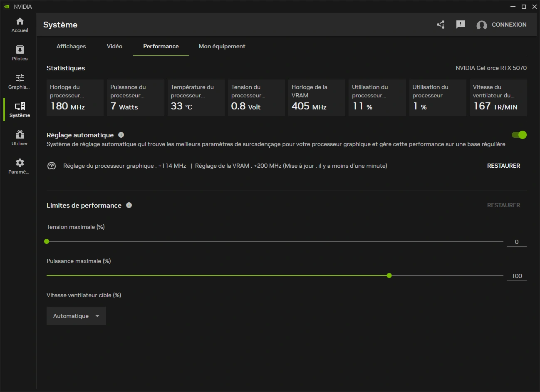
Task: Click the Tension maximale slider handle
Action: pyautogui.click(x=47, y=241)
